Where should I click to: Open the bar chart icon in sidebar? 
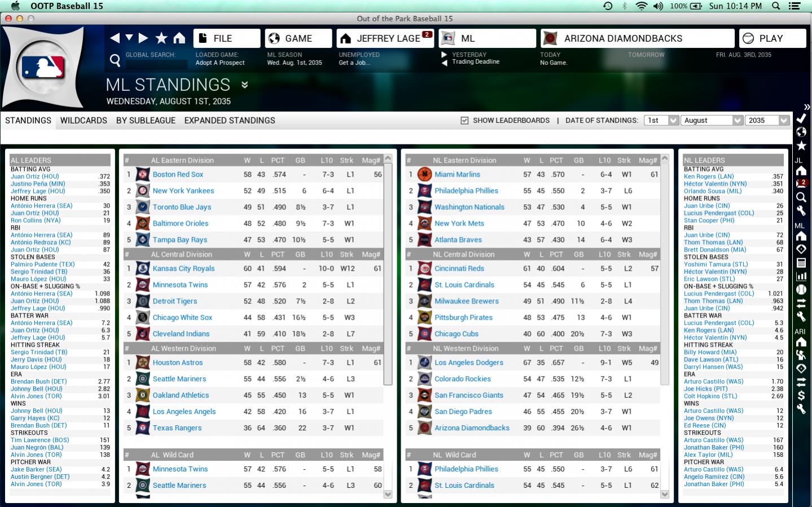801,276
